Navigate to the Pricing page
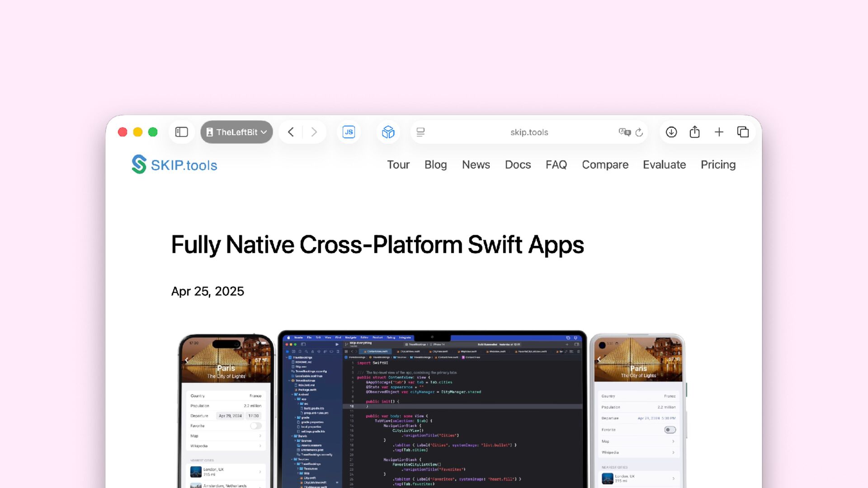868x488 pixels. [x=718, y=164]
